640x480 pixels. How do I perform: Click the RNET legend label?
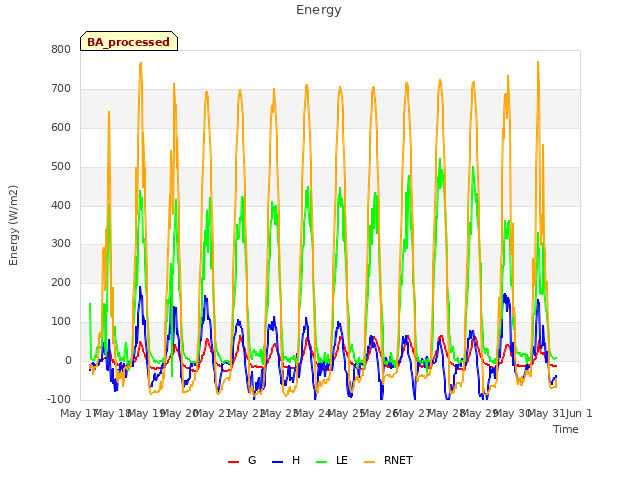coord(398,460)
